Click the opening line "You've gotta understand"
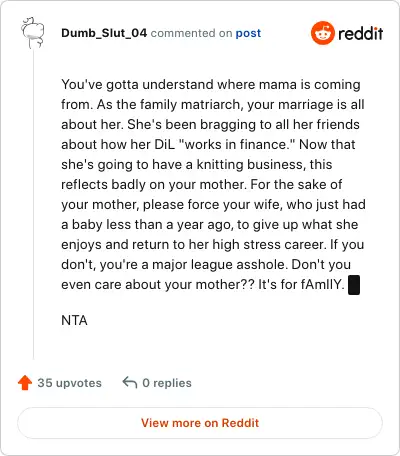This screenshot has width=400, height=456. coord(138,85)
